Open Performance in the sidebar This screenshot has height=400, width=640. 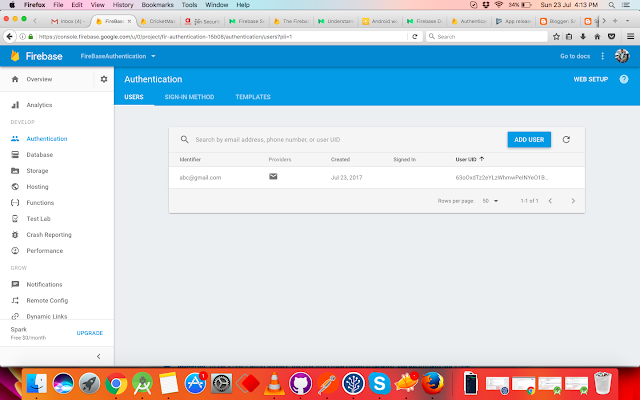[44, 251]
